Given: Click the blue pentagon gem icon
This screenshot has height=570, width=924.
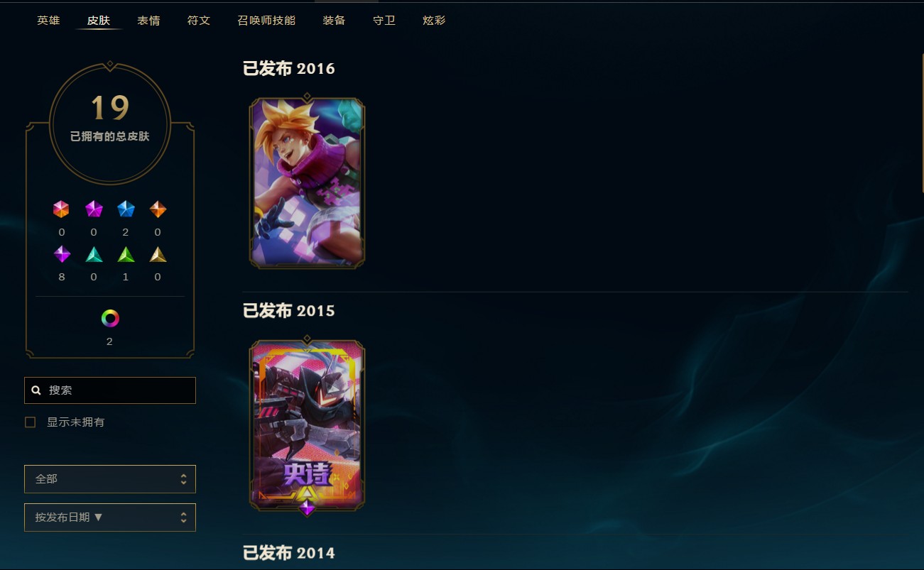Looking at the screenshot, I should point(126,209).
